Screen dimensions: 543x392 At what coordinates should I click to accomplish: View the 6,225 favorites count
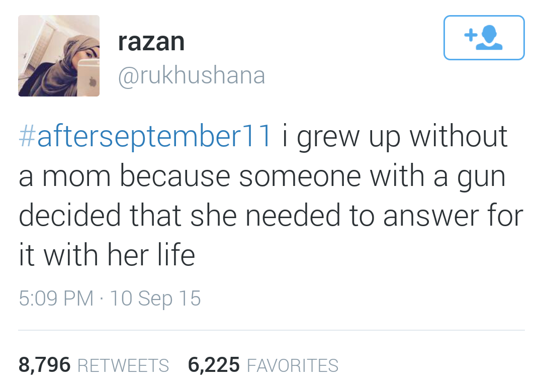tap(214, 364)
